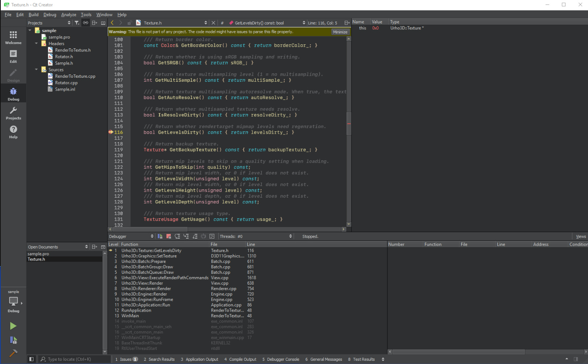Stop the debugger

(x=169, y=236)
